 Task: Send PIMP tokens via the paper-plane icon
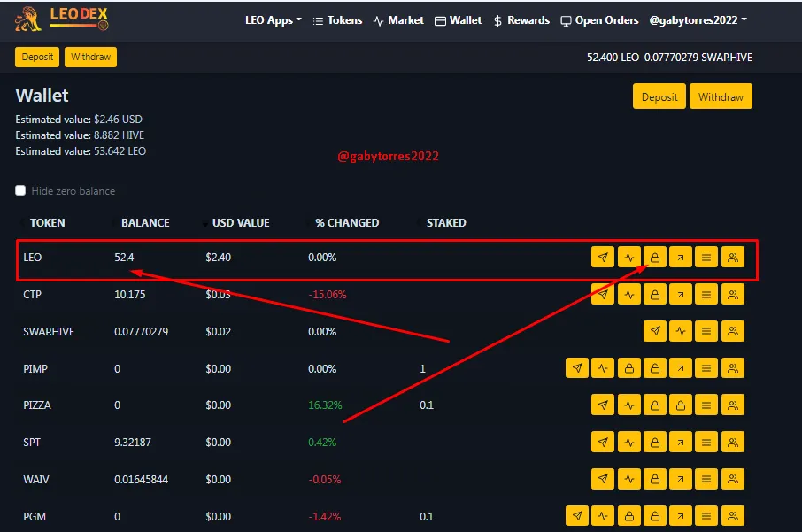tap(577, 367)
